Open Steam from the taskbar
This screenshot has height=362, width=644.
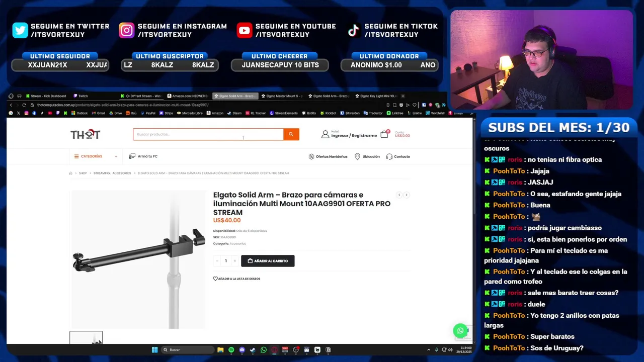pos(253,350)
